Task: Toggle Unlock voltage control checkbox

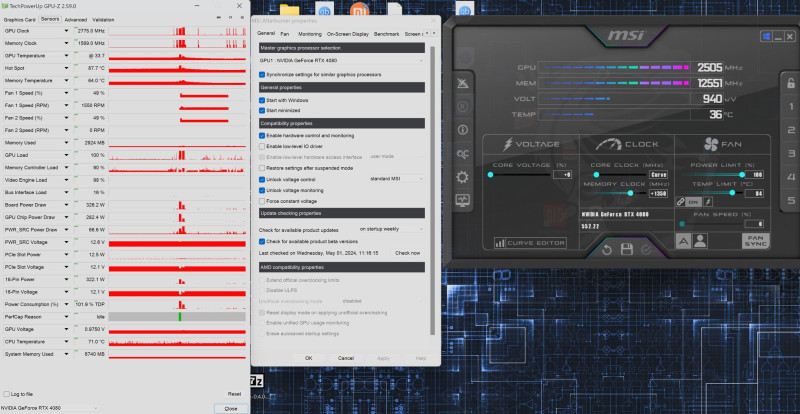Action: click(262, 180)
